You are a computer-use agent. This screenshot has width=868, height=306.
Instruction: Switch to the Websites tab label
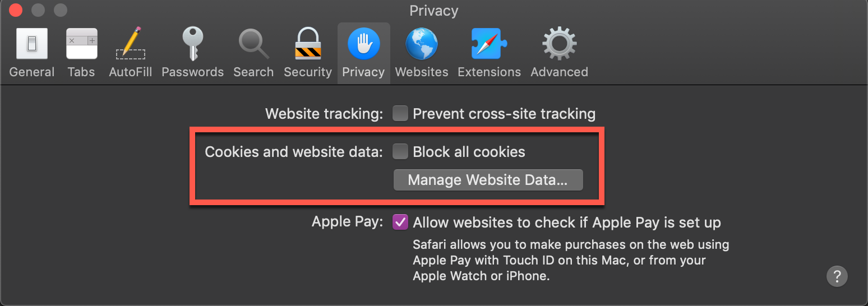tap(422, 72)
